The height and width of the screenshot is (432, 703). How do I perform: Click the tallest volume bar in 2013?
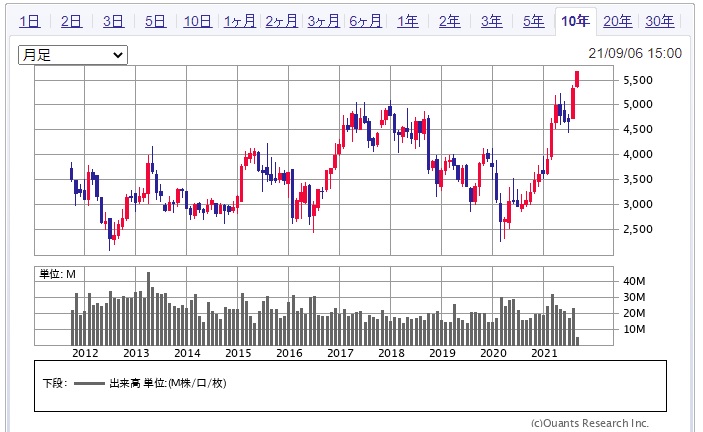pyautogui.click(x=148, y=308)
